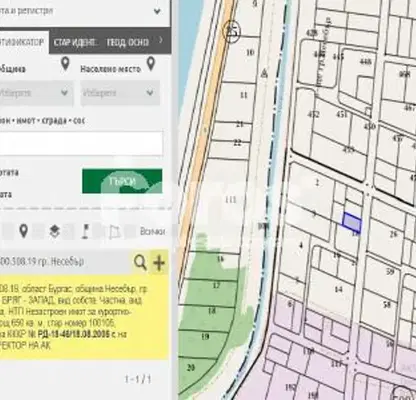The height and width of the screenshot is (400, 416).
Task: Click the boundary marker post icon
Action: pos(85,231)
